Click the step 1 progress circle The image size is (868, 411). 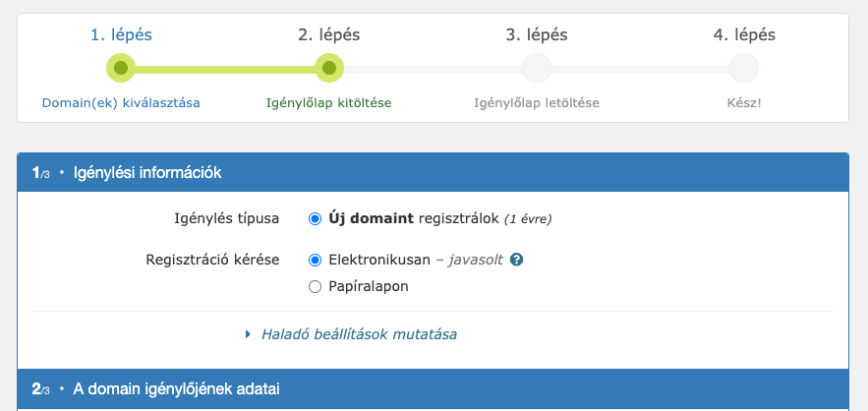(121, 68)
